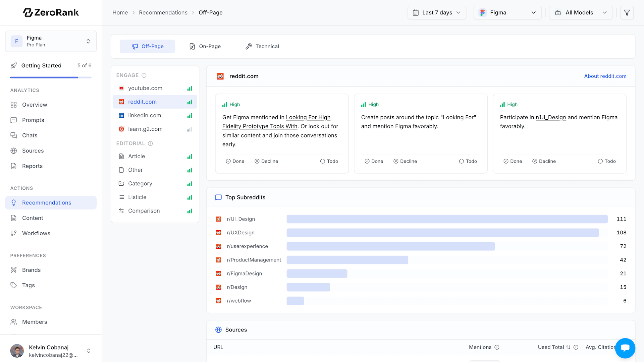Image resolution: width=644 pixels, height=362 pixels.
Task: Click the Comparison arrows icon
Action: coord(121,211)
